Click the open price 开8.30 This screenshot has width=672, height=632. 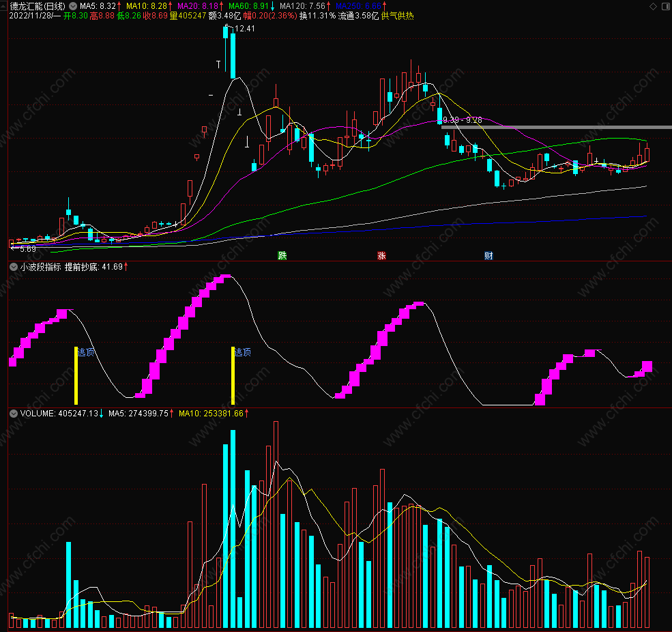[x=76, y=16]
